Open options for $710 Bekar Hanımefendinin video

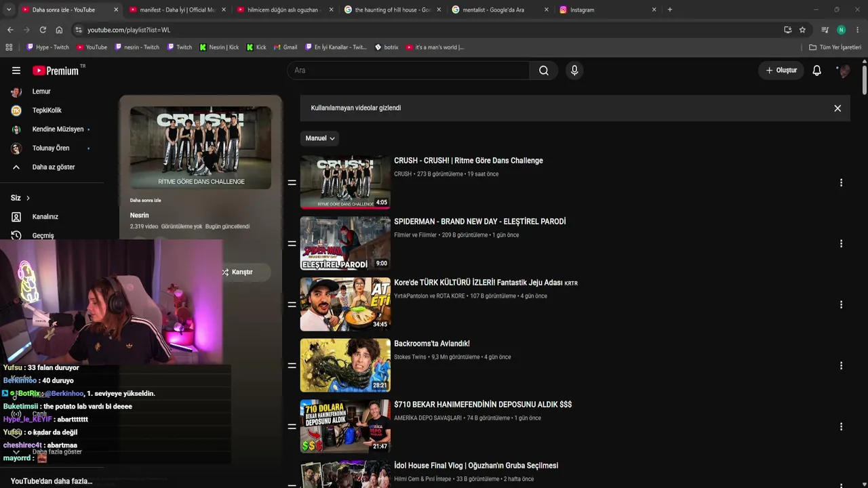point(841,426)
